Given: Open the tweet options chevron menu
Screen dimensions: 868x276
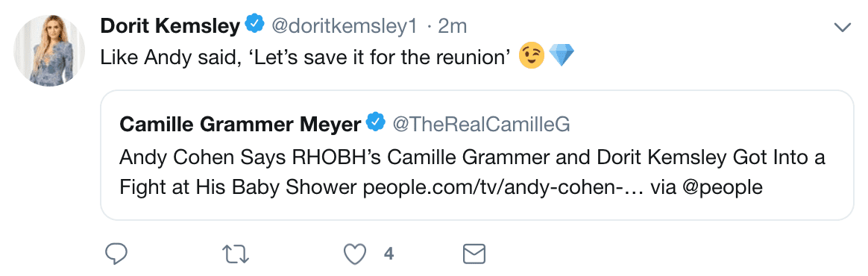Looking at the screenshot, I should click(842, 27).
